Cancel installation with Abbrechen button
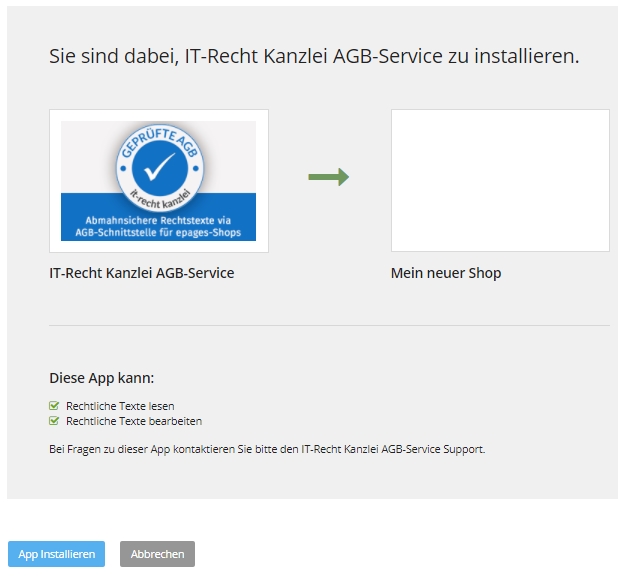Viewport: 618px width, 578px height. tap(157, 554)
